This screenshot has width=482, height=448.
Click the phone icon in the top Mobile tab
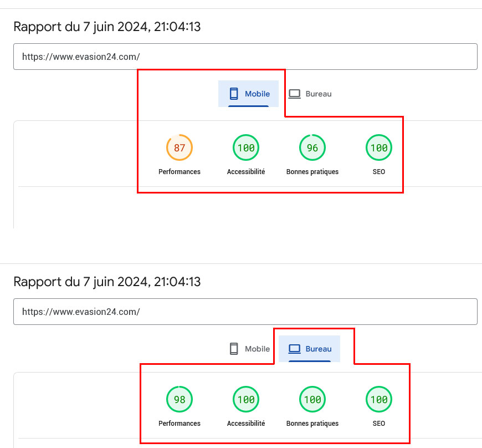click(234, 94)
